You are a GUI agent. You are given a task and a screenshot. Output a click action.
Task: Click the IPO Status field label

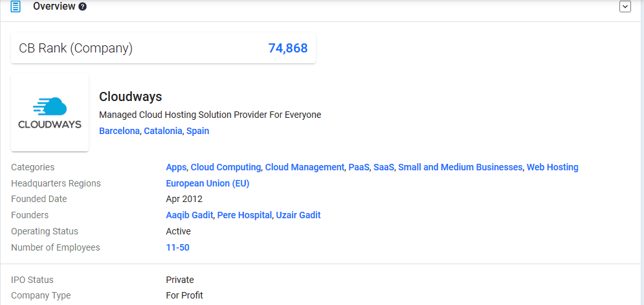click(32, 280)
